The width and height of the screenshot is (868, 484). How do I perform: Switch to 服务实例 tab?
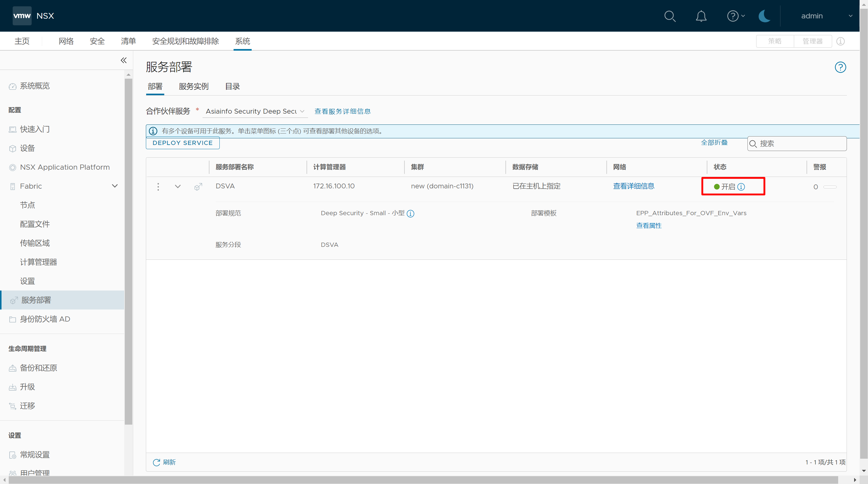(193, 86)
